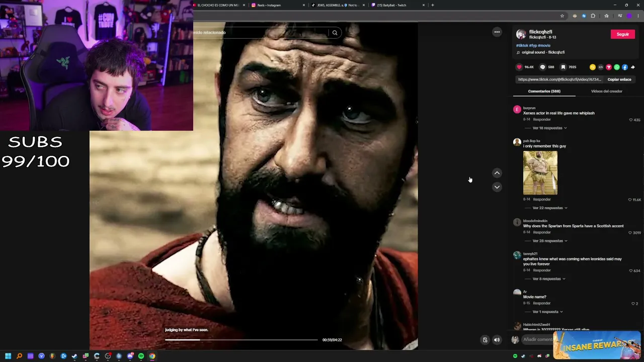Open 'original sound - flickcqhzfi' link
The width and height of the screenshot is (644, 362).
543,52
